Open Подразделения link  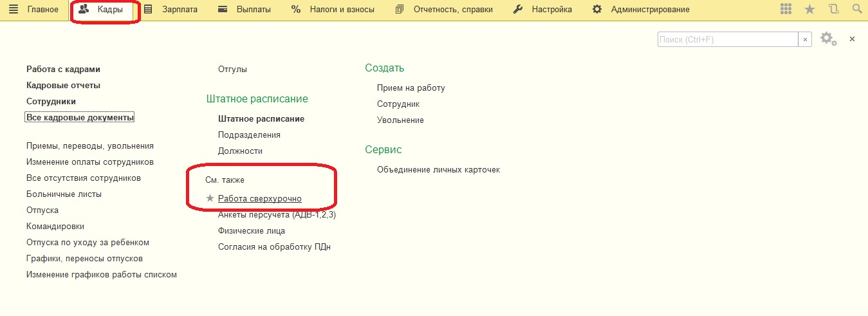click(x=249, y=135)
